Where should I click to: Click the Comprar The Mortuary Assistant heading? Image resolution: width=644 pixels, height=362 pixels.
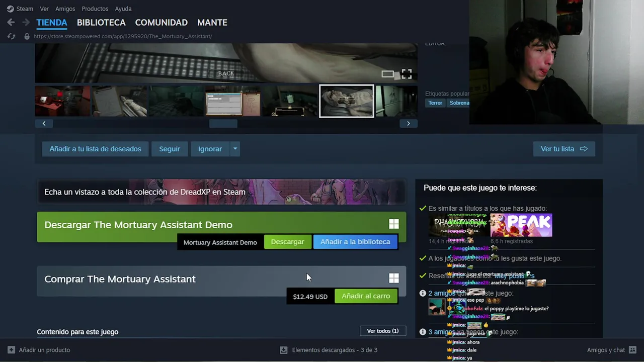tap(120, 279)
